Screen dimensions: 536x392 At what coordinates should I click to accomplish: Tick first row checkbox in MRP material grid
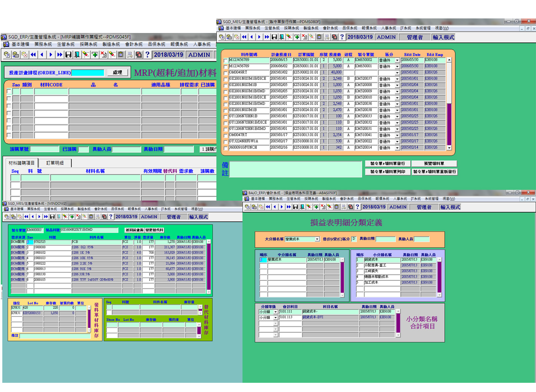pyautogui.click(x=9, y=92)
